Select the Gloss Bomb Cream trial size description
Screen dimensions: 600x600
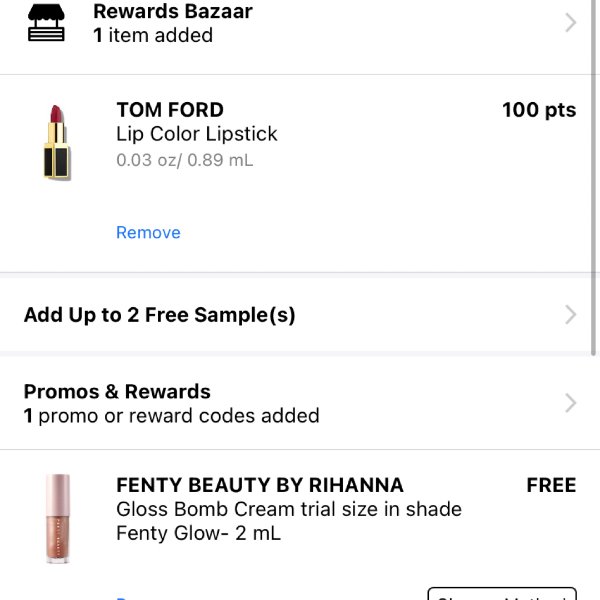pos(289,521)
